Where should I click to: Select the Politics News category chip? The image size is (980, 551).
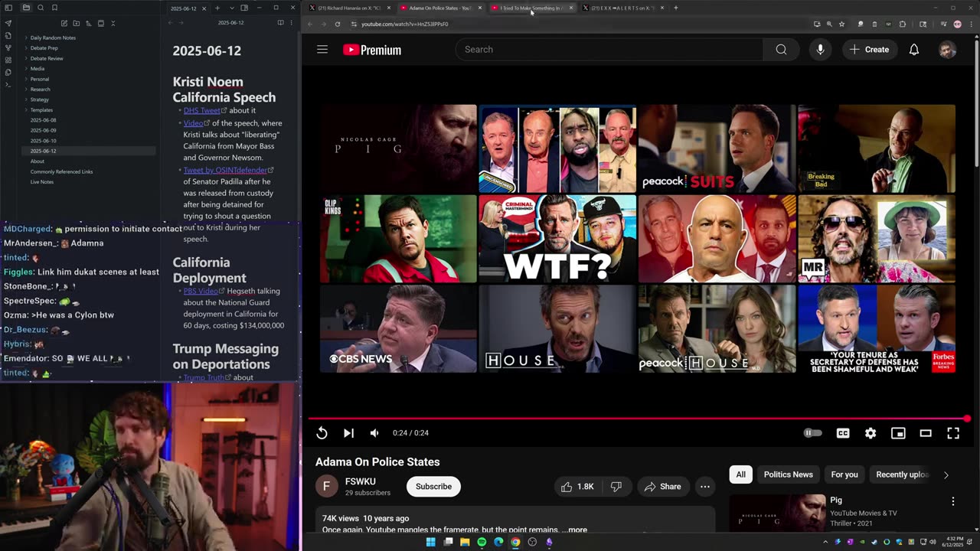(788, 475)
